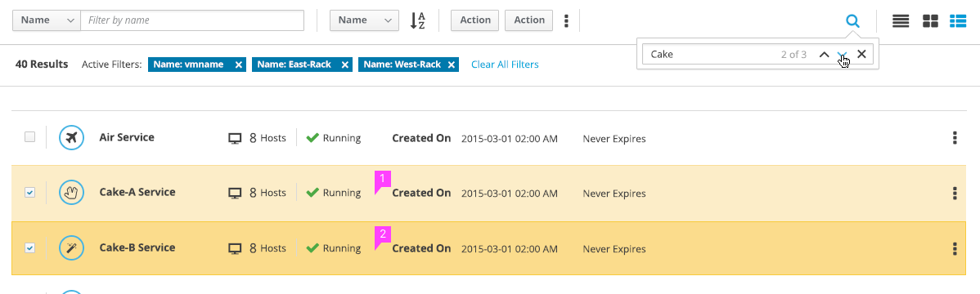
Task: Open kebab menu for Cake-B Service row
Action: coord(955,248)
